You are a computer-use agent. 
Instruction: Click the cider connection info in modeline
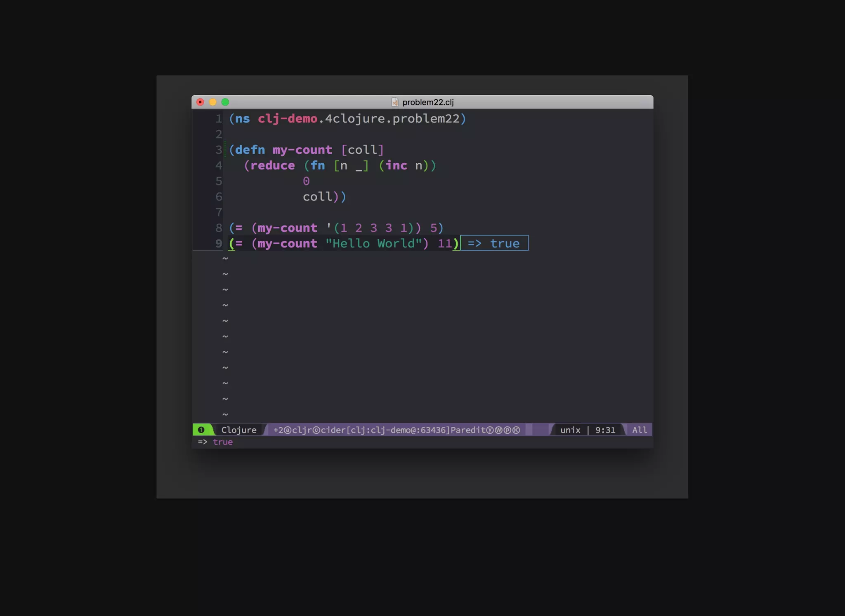(385, 430)
